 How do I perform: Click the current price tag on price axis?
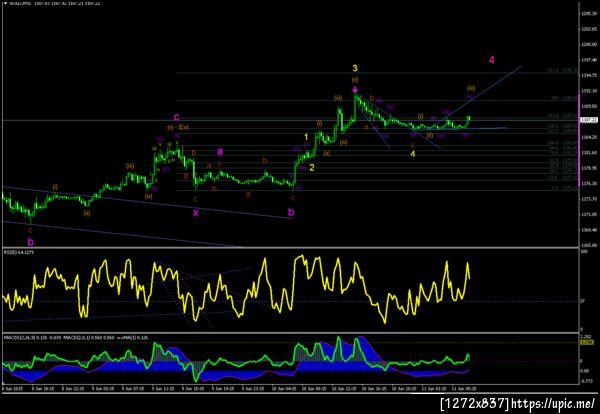(x=587, y=120)
